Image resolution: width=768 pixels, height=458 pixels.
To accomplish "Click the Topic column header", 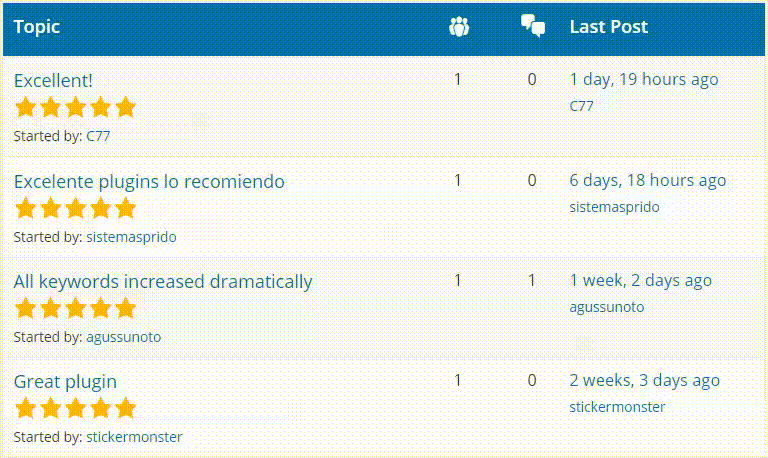I will tap(37, 27).
